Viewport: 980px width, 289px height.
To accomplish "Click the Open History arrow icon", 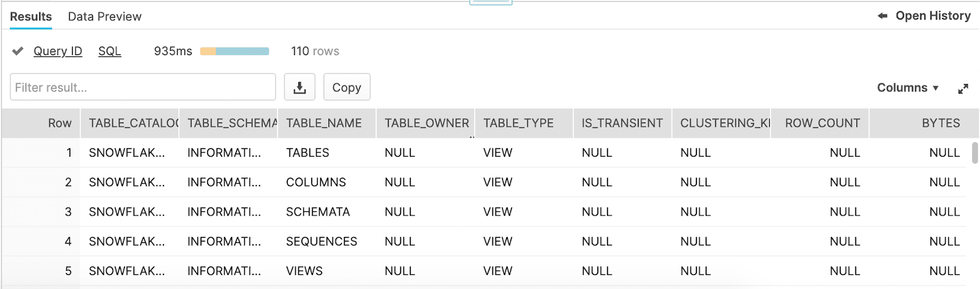I will coord(883,16).
